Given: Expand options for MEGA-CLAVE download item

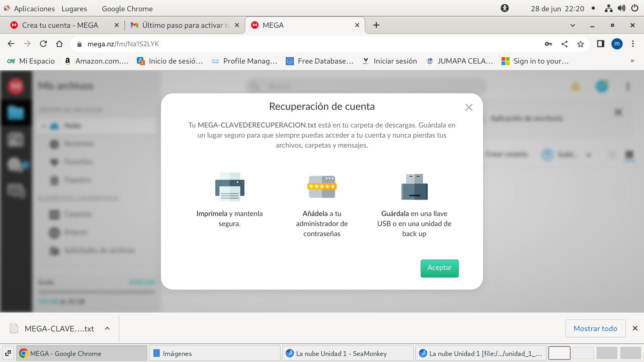Looking at the screenshot, I should (107, 329).
